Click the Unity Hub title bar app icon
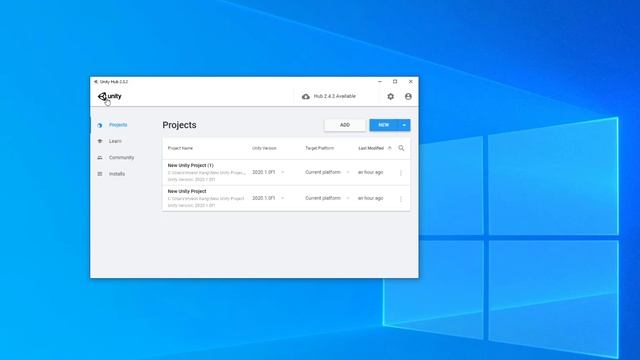The height and width of the screenshot is (360, 640). coord(96,82)
